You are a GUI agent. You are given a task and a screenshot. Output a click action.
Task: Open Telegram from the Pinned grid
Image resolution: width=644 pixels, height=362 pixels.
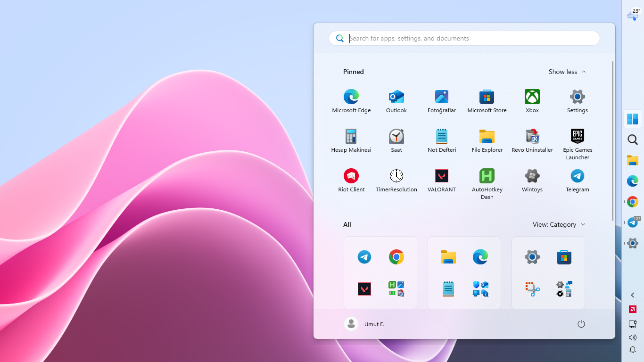pos(578,180)
